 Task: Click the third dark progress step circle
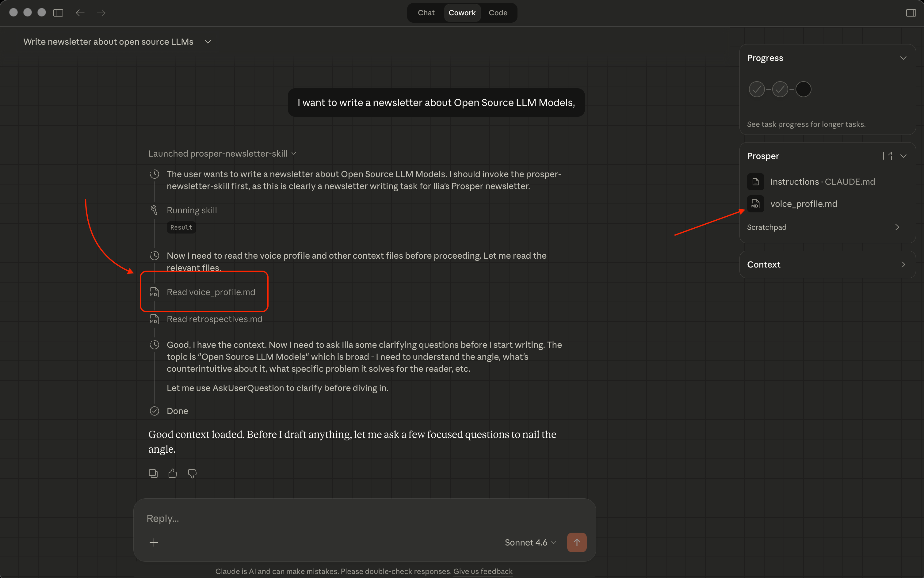tap(803, 89)
